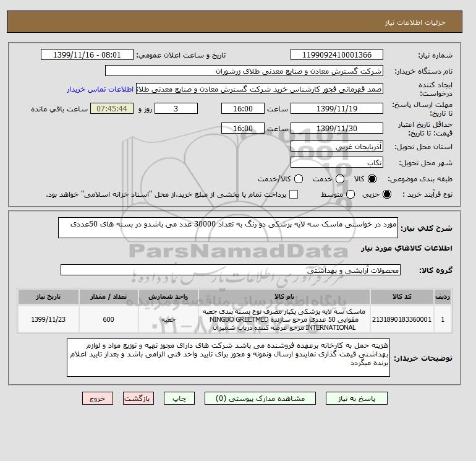This screenshot has width=476, height=461.
Task: Click the mask product name cell
Action: click(x=284, y=319)
